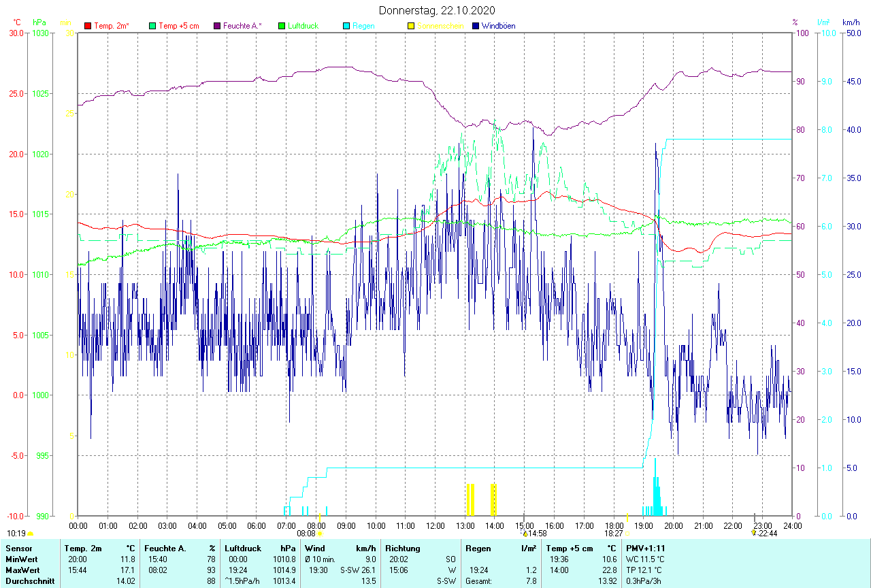Click the sun icon beside 10:19
This screenshot has height=588, width=871.
(x=30, y=534)
